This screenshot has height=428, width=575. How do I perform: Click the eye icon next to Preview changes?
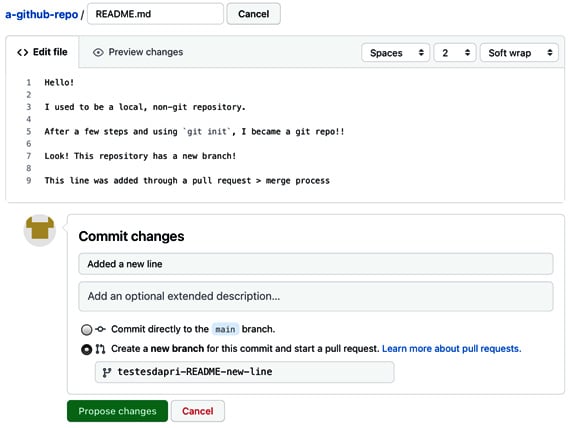pyautogui.click(x=98, y=52)
